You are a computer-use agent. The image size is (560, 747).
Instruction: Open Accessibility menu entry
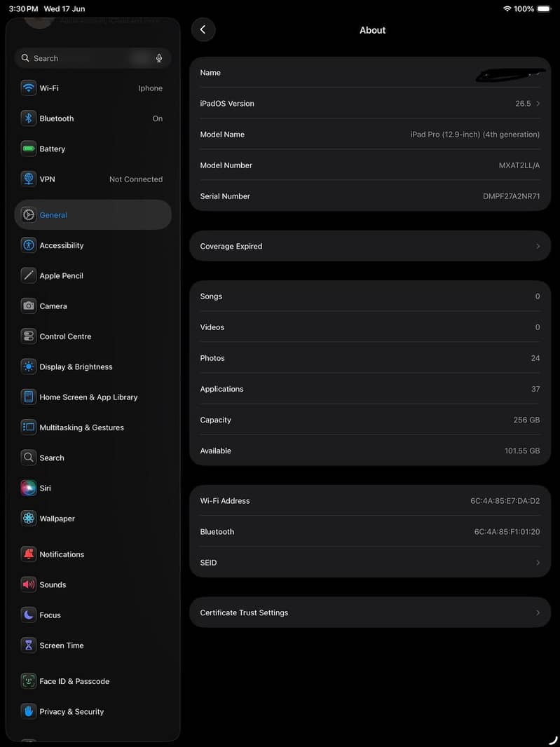pyautogui.click(x=93, y=245)
